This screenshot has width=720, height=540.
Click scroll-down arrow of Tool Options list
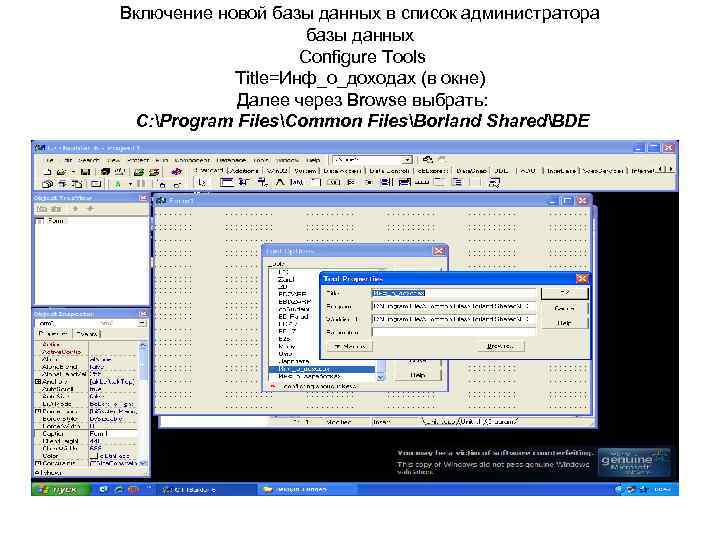pyautogui.click(x=380, y=377)
